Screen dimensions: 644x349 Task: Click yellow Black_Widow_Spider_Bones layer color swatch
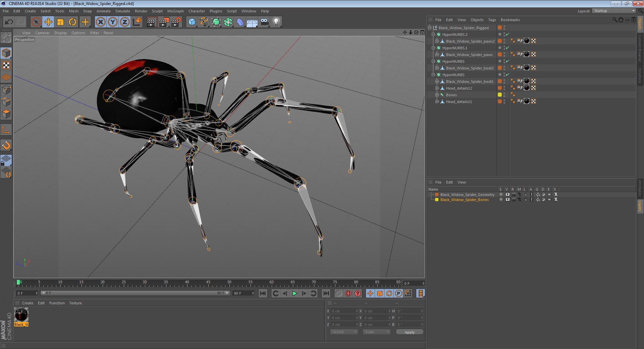click(x=437, y=200)
